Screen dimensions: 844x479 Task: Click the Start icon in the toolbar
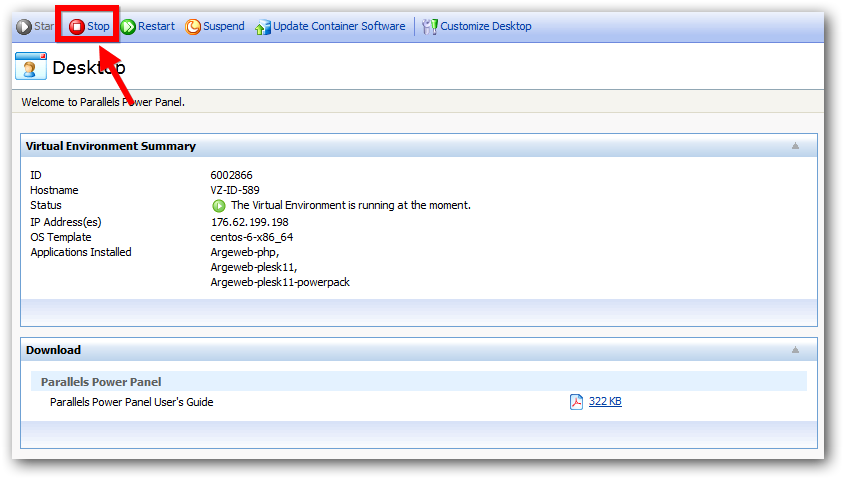tap(24, 26)
